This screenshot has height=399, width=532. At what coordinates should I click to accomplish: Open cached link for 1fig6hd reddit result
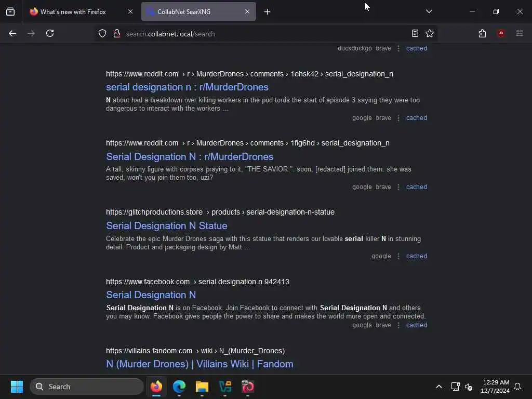tap(416, 187)
